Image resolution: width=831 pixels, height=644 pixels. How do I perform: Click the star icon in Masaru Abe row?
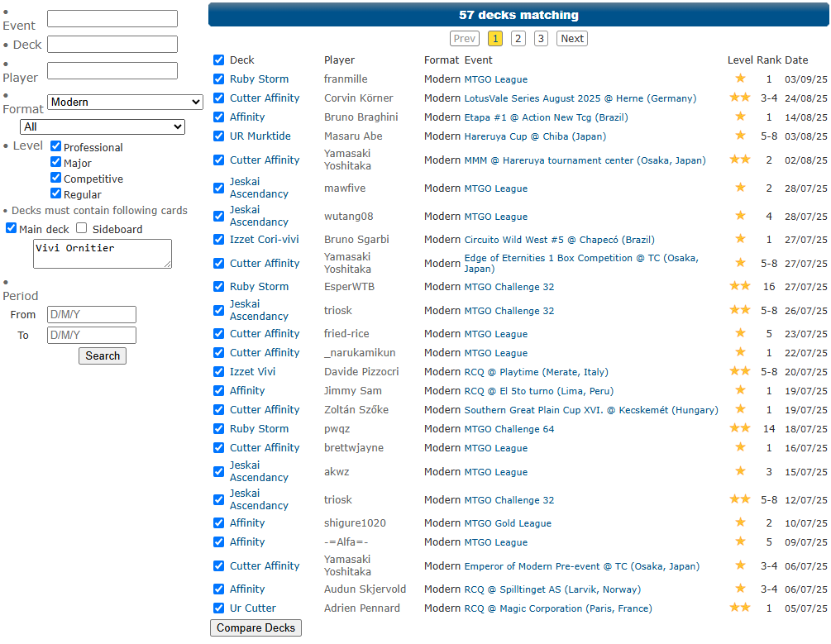[x=740, y=136]
